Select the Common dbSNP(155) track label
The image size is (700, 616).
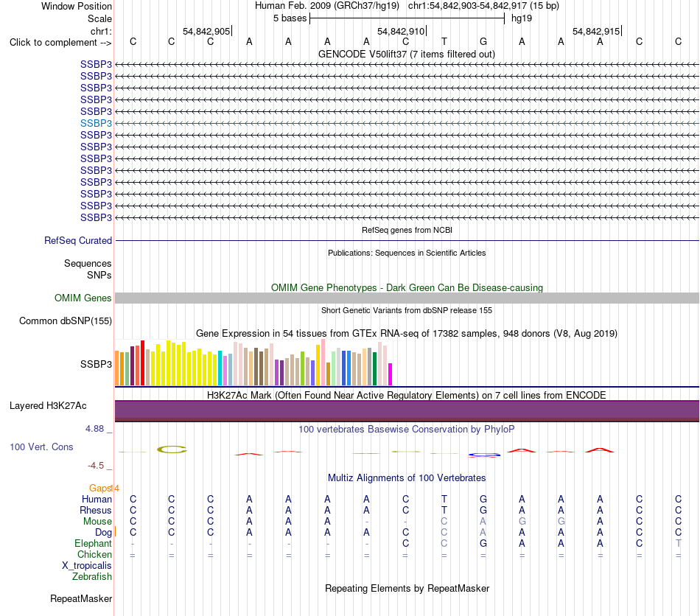(x=66, y=321)
